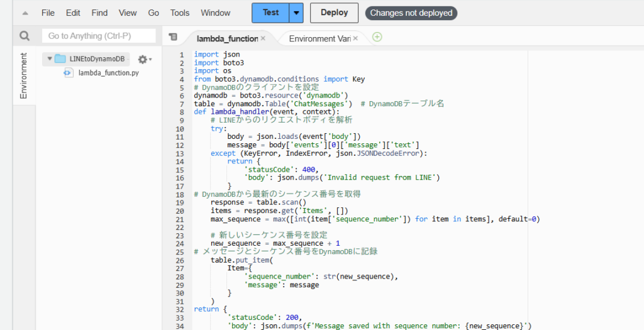The image size is (644, 330).
Task: Click 'import boto3' on line 2
Action: [219, 63]
